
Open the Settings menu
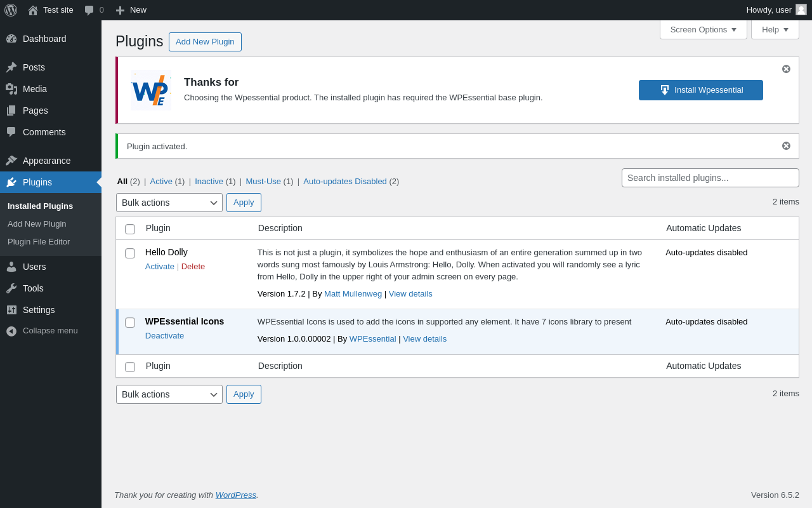pyautogui.click(x=51, y=310)
